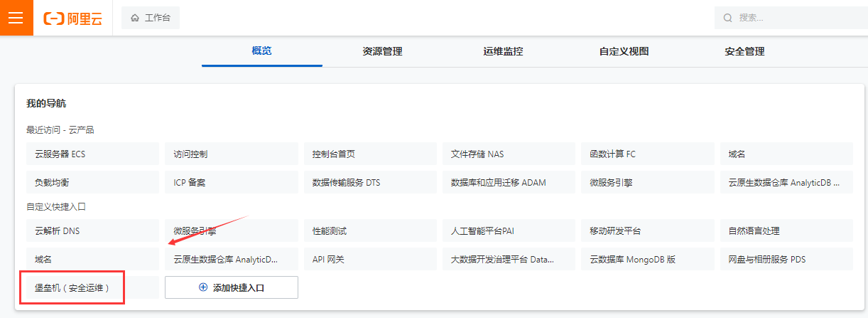Open 自然语言处理 shortcut
The height and width of the screenshot is (318, 868).
[786, 231]
